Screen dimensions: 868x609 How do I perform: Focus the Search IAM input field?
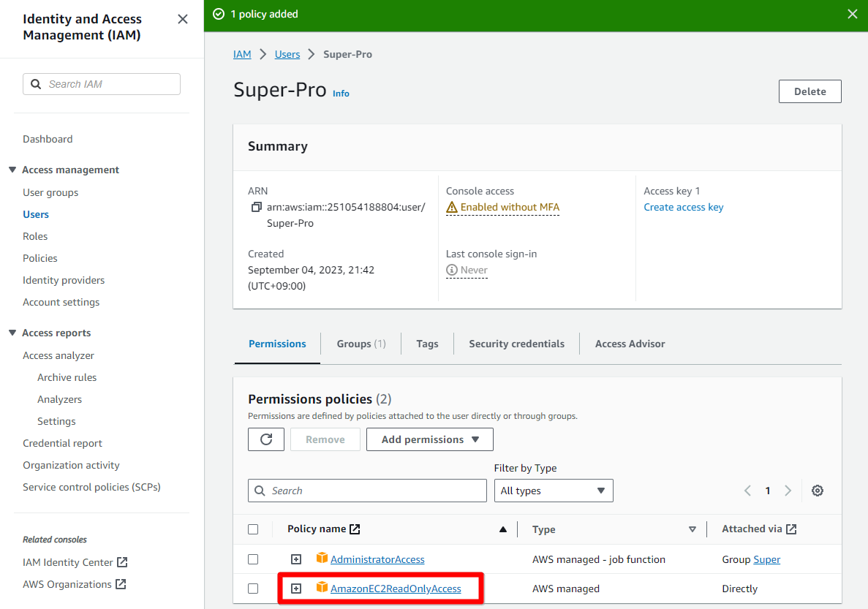[x=102, y=84]
